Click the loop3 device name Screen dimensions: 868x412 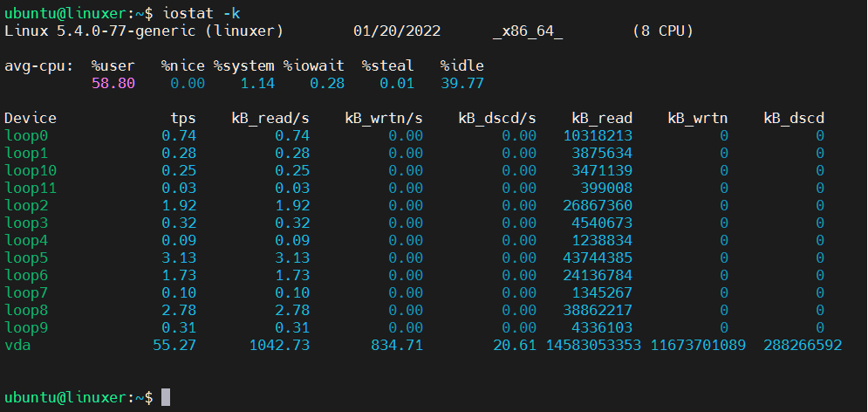(26, 223)
